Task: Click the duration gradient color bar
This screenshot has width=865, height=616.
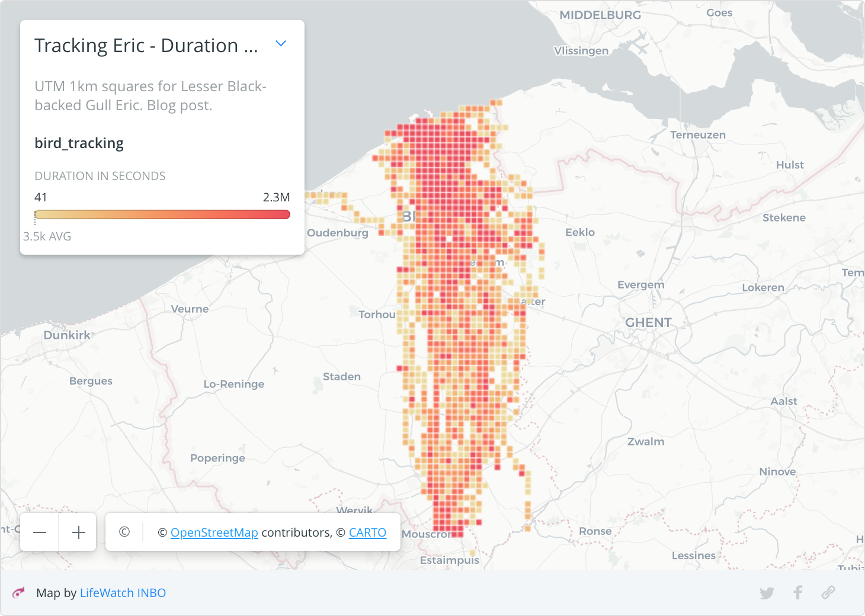Action: click(162, 214)
